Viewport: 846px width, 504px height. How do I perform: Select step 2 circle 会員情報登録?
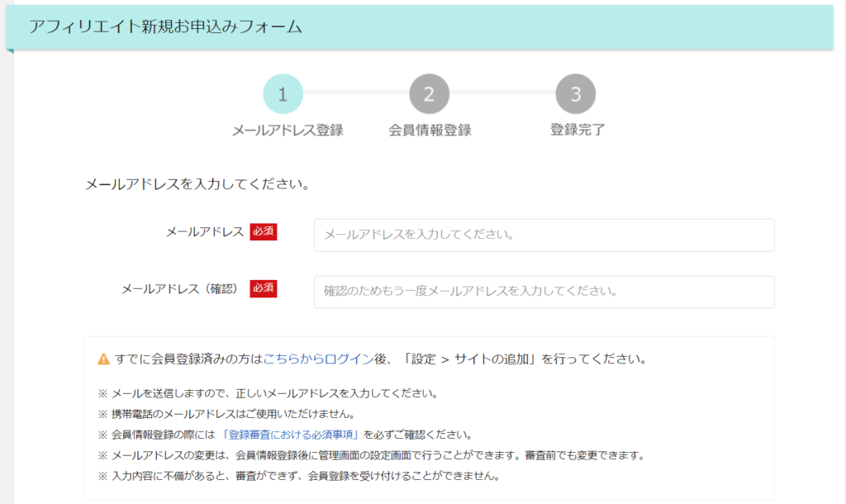pyautogui.click(x=430, y=94)
